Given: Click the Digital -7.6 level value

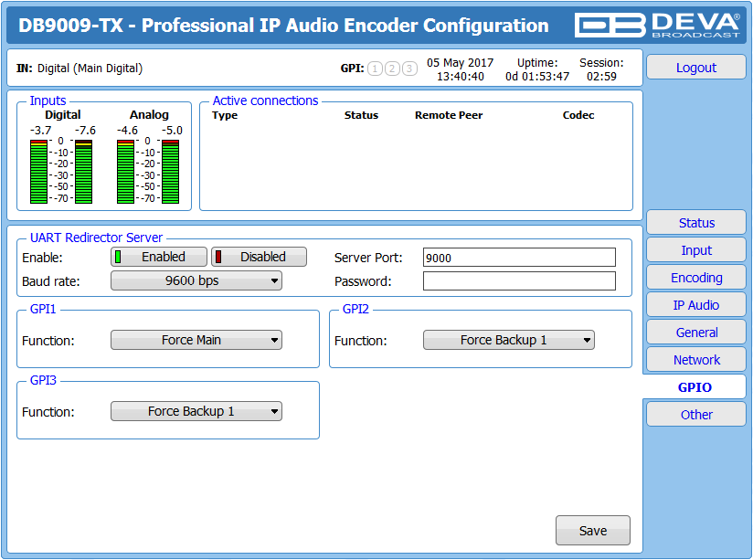Looking at the screenshot, I should pos(85,130).
